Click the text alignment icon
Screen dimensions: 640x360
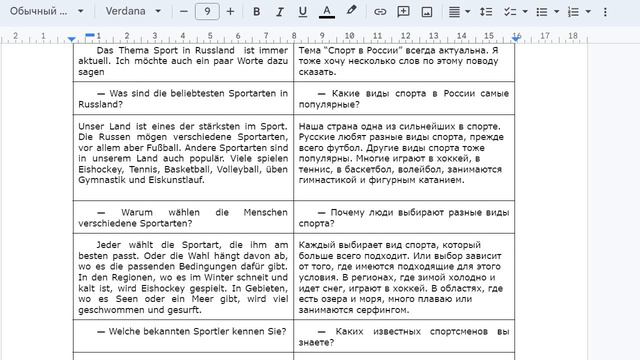pos(454,11)
